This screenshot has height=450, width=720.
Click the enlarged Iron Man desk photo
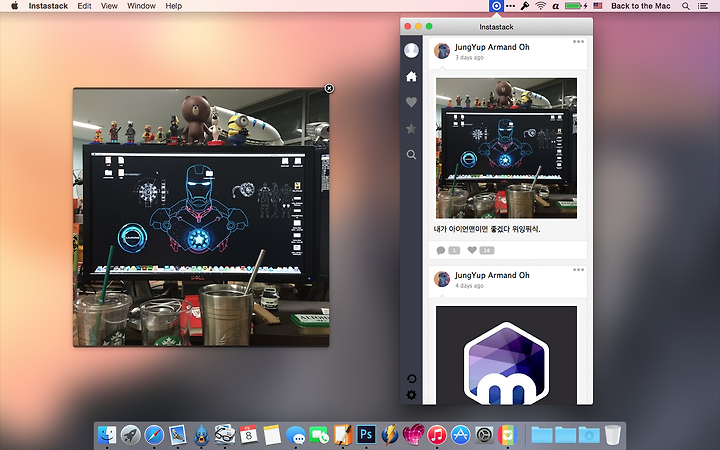pos(201,217)
